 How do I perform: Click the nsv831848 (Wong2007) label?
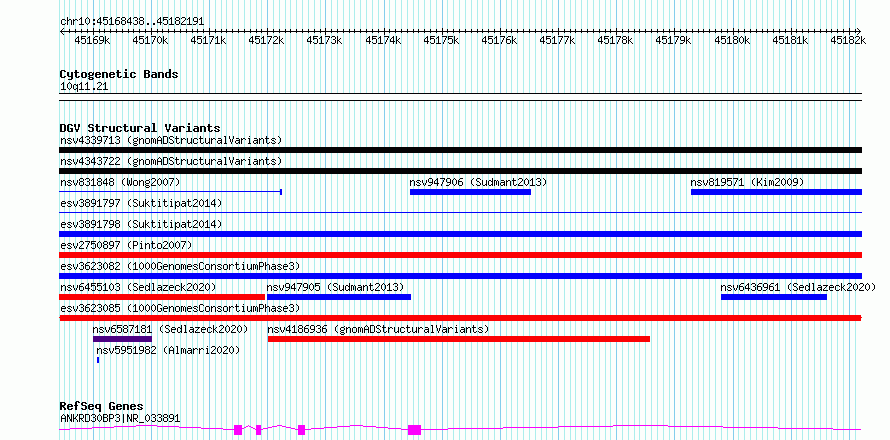point(120,182)
